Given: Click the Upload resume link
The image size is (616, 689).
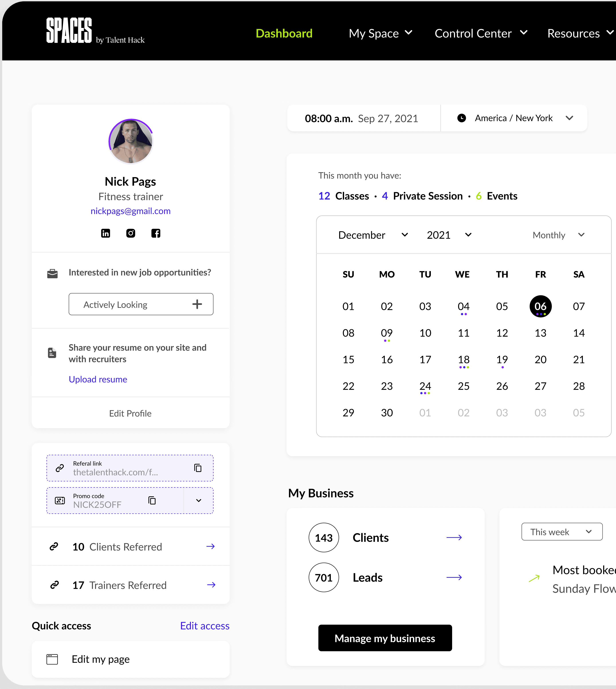Looking at the screenshot, I should (x=98, y=379).
